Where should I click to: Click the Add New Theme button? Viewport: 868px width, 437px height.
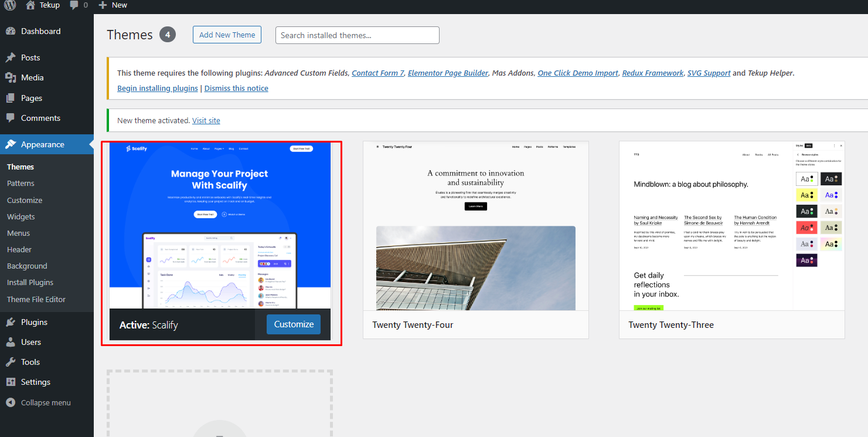click(x=227, y=35)
